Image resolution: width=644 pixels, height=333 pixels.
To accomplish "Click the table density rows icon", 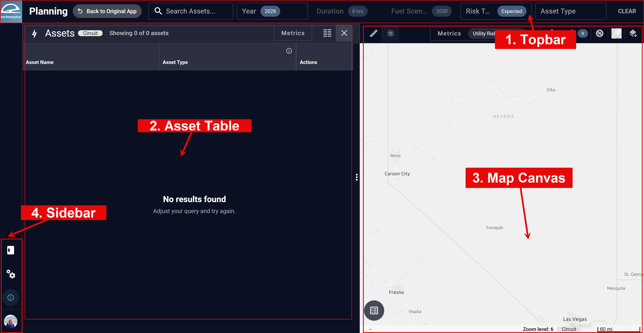I will click(327, 33).
